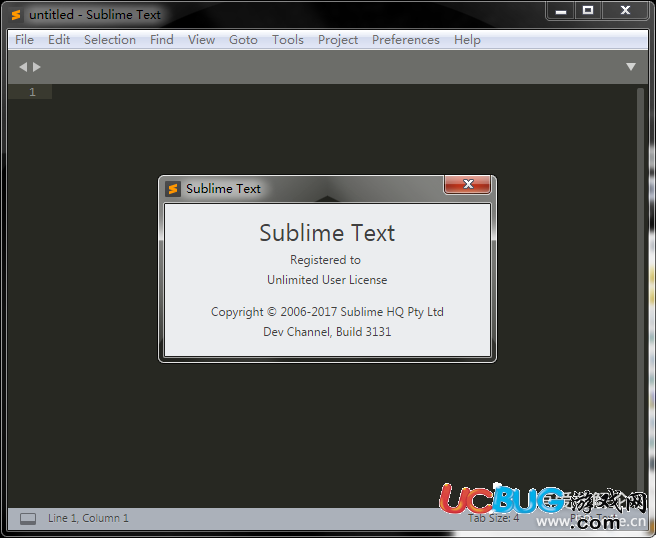The image size is (656, 538).
Task: Click the 'Dev Channel, Build 3131' text
Action: (327, 332)
